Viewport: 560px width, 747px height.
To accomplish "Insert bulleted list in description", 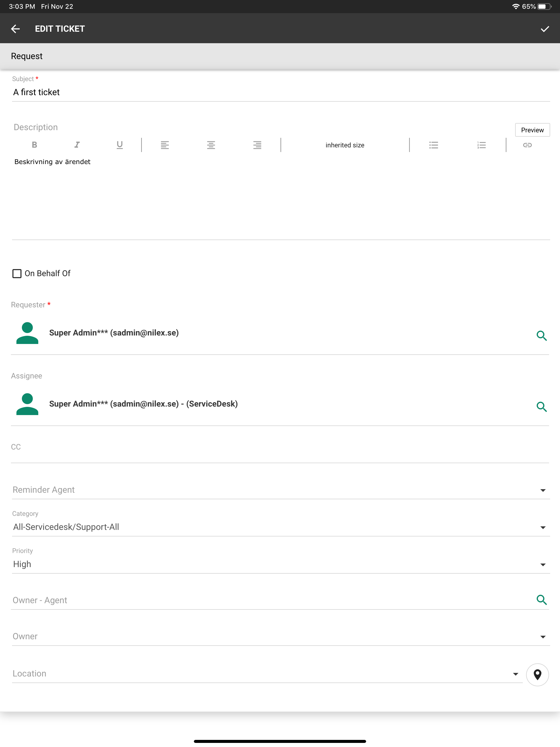I will pos(434,145).
